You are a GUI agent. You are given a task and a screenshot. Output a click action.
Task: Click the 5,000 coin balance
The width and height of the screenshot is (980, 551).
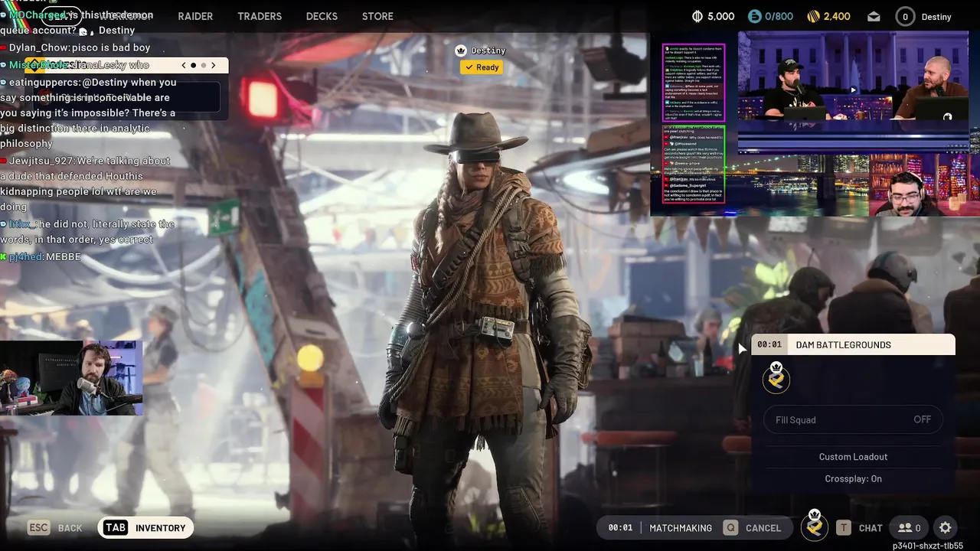tap(721, 16)
